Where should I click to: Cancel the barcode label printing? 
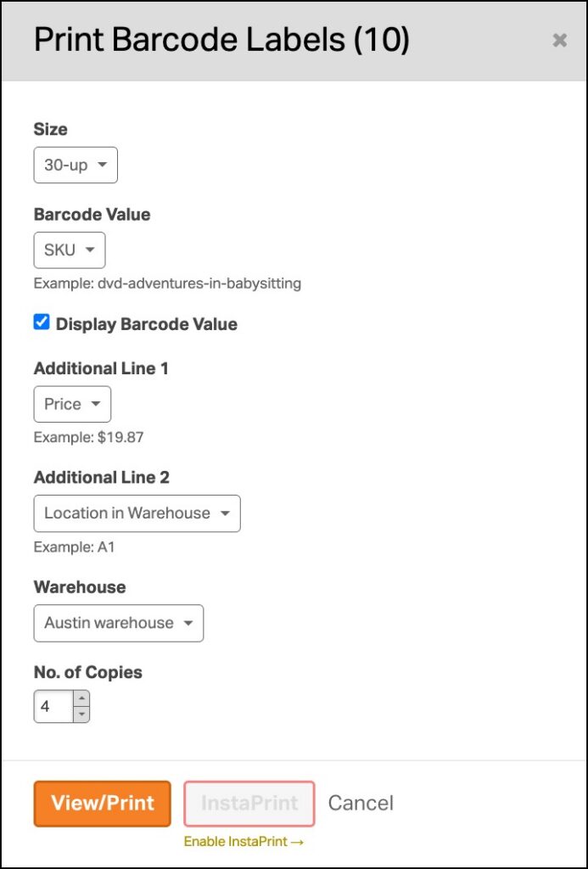(x=361, y=803)
